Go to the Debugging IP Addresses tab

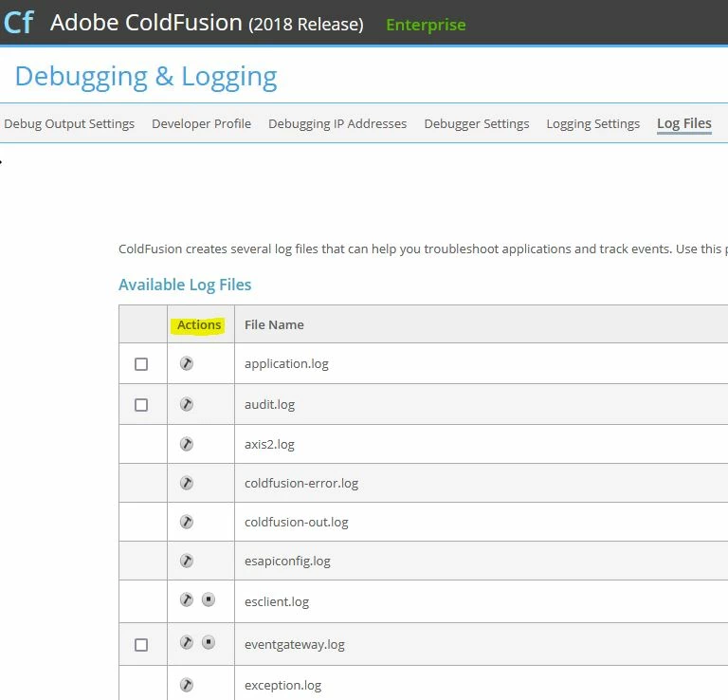tap(337, 123)
